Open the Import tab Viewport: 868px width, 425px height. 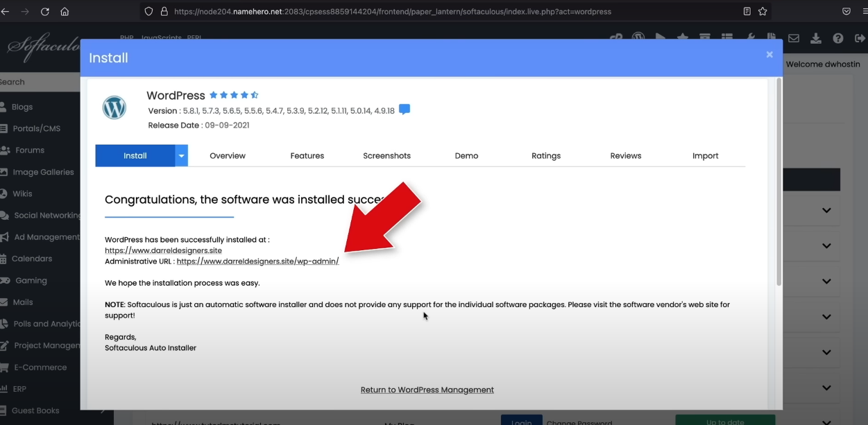[x=705, y=156]
